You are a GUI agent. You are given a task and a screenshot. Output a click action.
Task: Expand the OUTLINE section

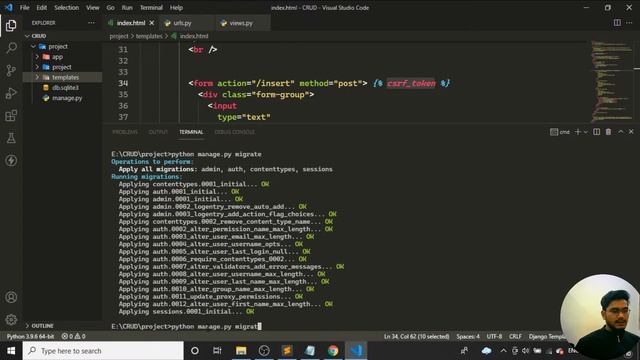[x=62, y=326]
